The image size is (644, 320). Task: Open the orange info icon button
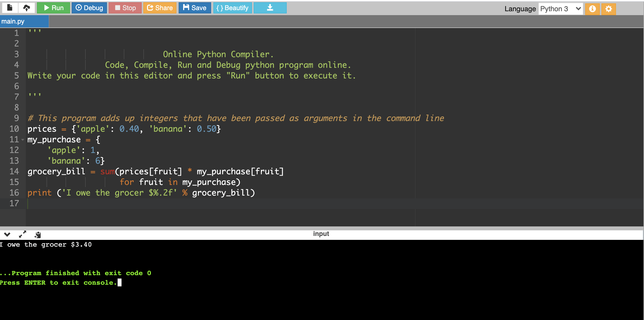[x=592, y=9]
